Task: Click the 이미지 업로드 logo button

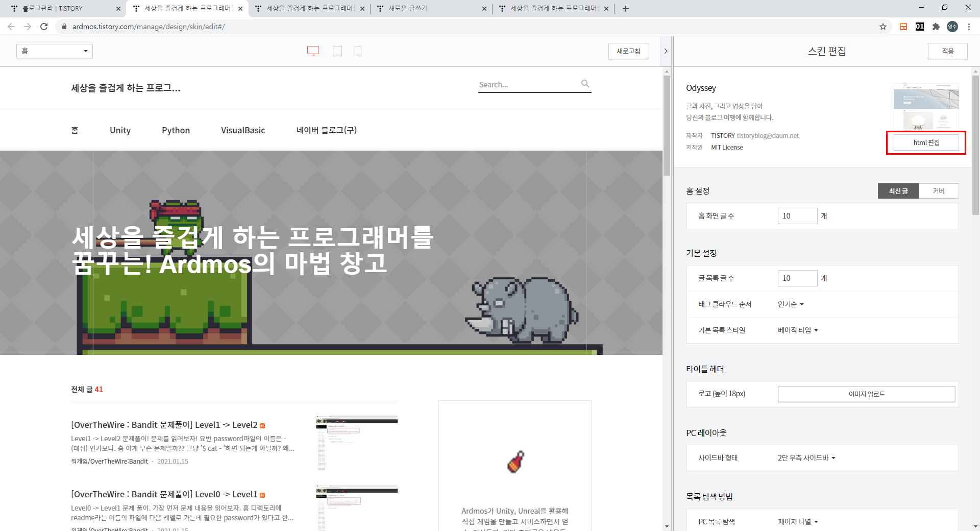Action: 866,394
